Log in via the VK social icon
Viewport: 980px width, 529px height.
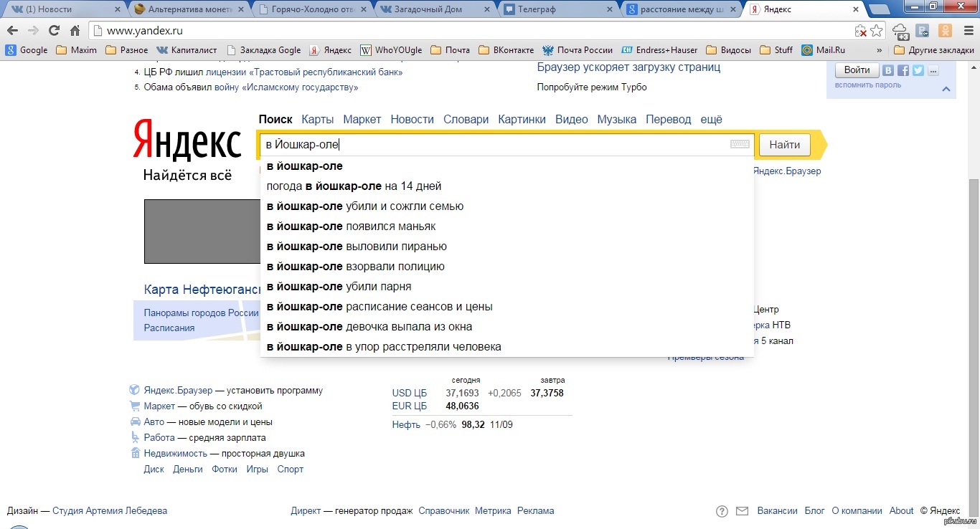(x=889, y=70)
